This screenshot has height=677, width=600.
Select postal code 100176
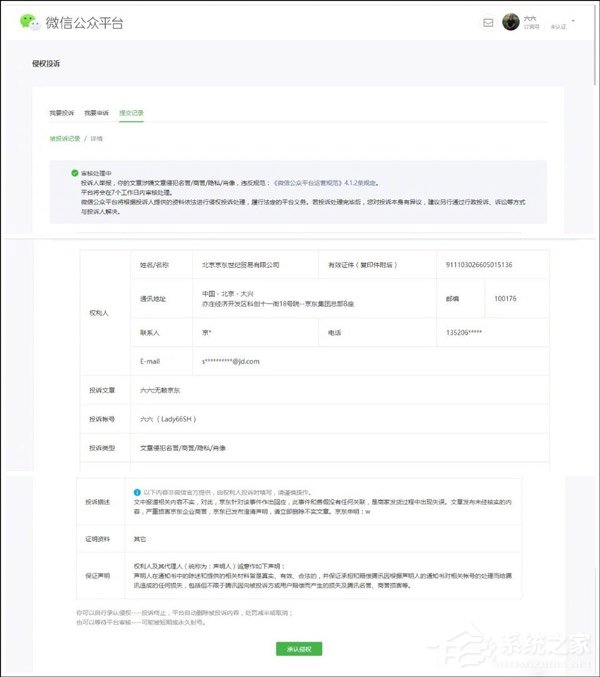[x=505, y=298]
